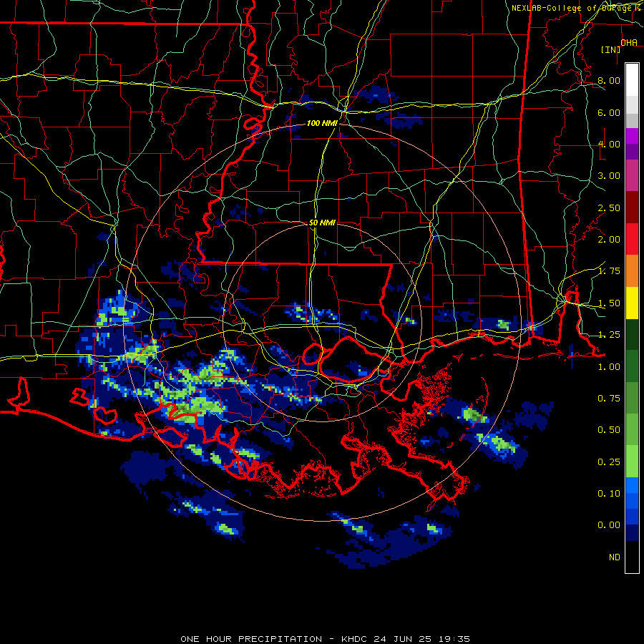Pick the darkest green swatch beside 1.25
Viewport: 644px width, 644px height.
pos(632,334)
